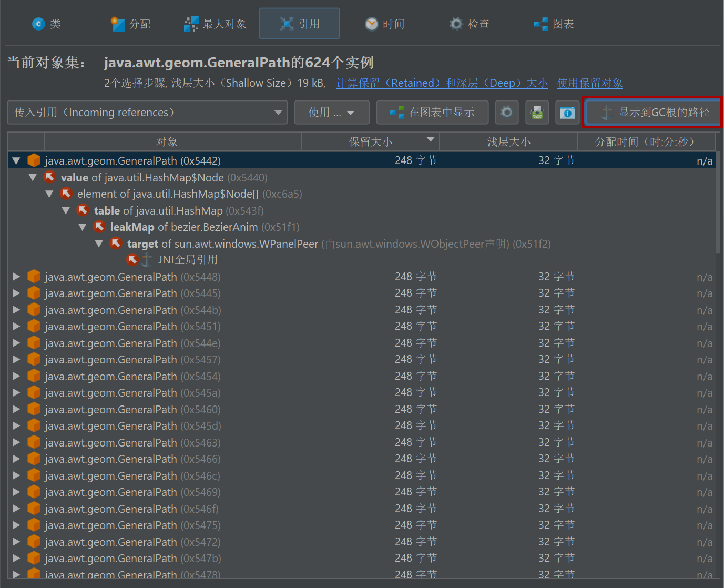
Task: Open the 传入引用 (Incoming references) dropdown
Action: (147, 112)
